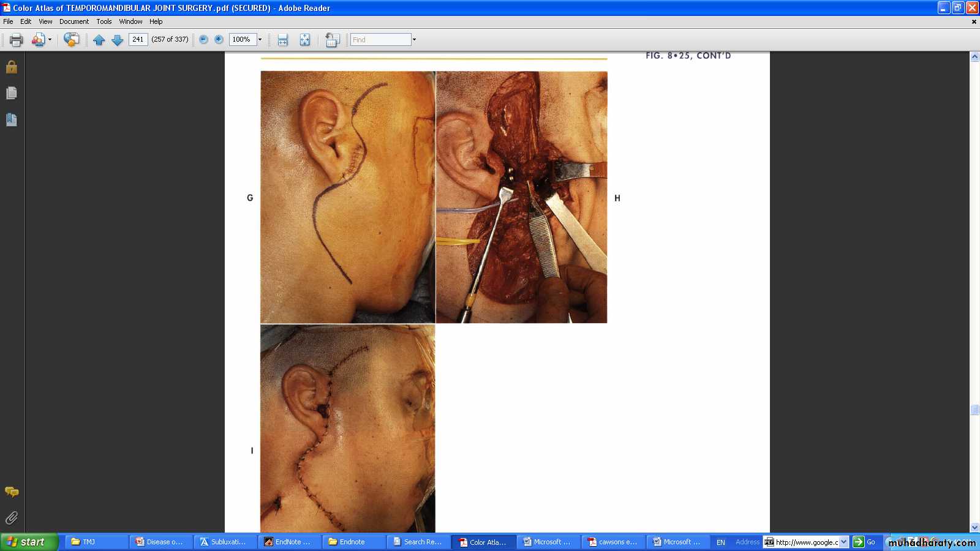This screenshot has height=551, width=980.
Task: Select the fit width scrolling icon
Action: 282,40
